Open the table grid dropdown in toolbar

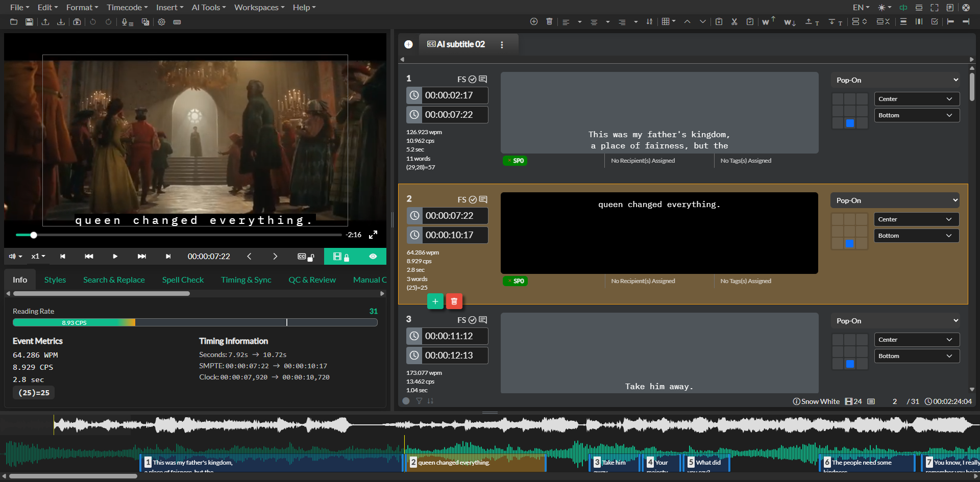(669, 21)
